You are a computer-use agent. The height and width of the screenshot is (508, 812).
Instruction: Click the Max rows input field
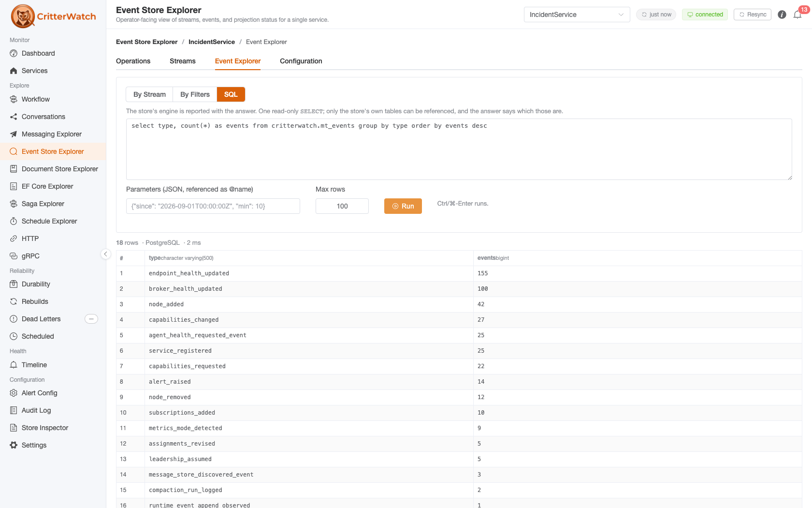click(342, 206)
